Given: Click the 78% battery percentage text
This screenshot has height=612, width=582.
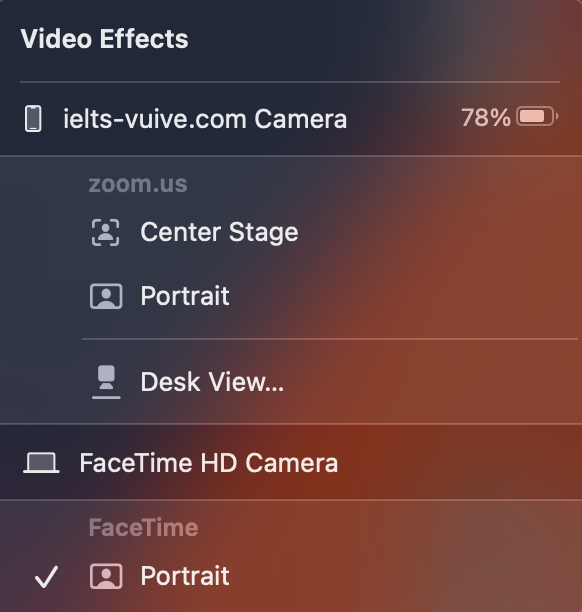Looking at the screenshot, I should coord(486,117).
